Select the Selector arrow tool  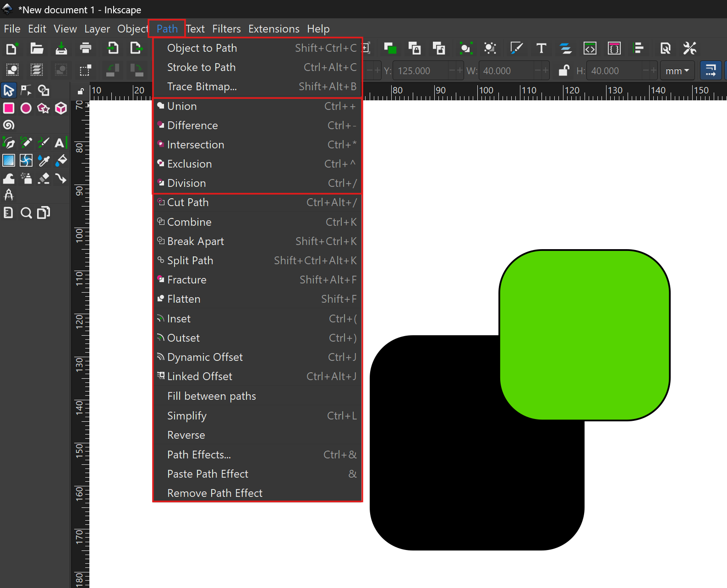point(9,90)
